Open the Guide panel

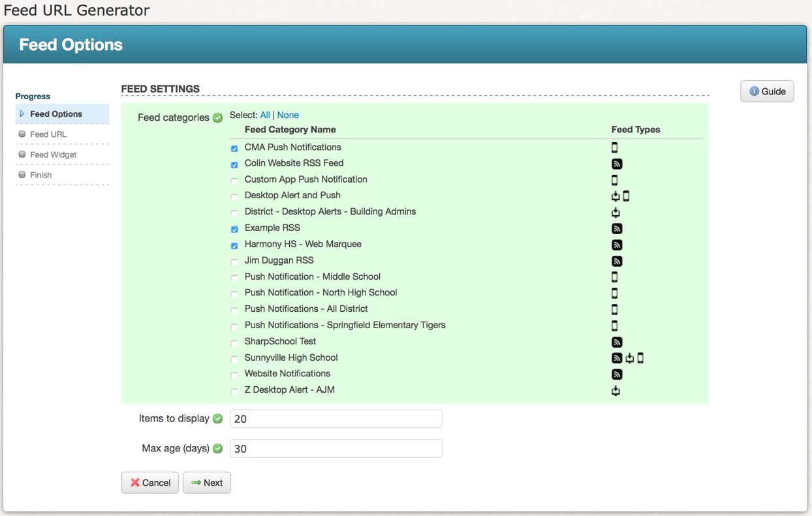click(766, 91)
